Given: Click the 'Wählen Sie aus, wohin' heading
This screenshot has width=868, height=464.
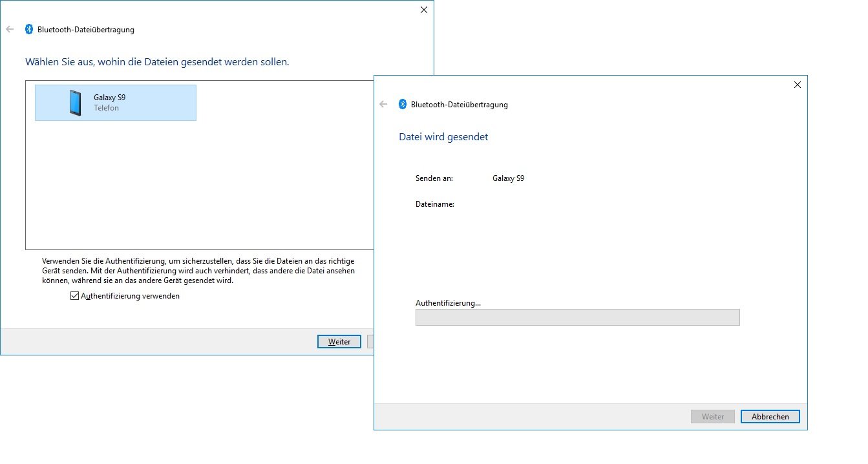Looking at the screenshot, I should tap(157, 62).
